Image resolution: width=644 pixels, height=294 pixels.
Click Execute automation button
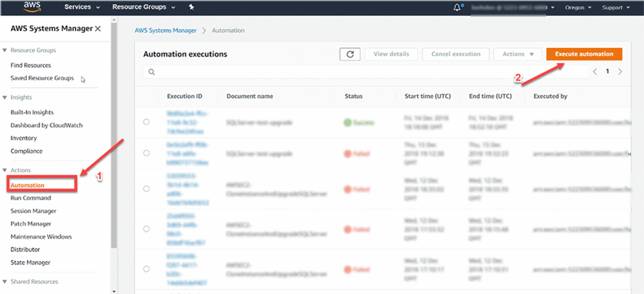(584, 54)
